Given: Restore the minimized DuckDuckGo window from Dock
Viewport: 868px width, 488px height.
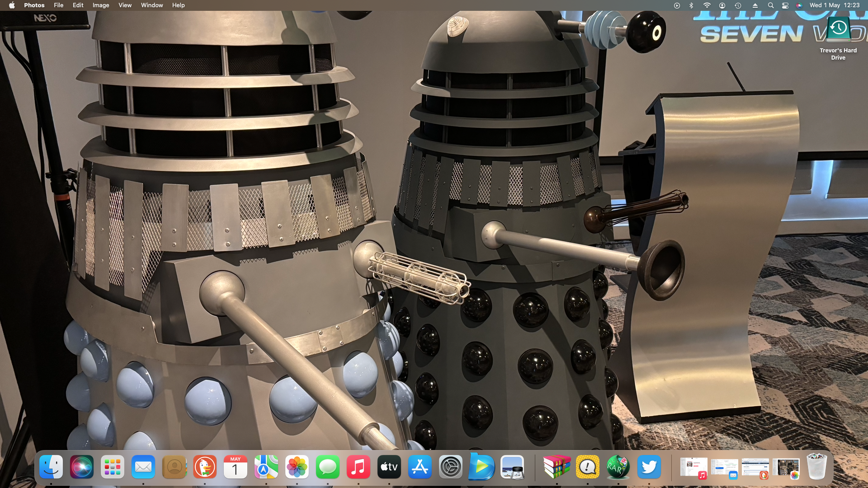Looking at the screenshot, I should 755,468.
